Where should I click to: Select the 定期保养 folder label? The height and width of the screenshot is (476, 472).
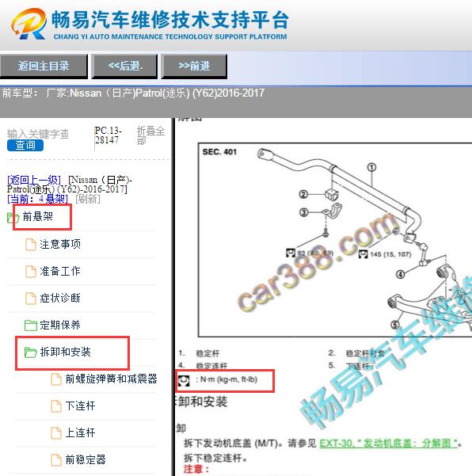[60, 326]
